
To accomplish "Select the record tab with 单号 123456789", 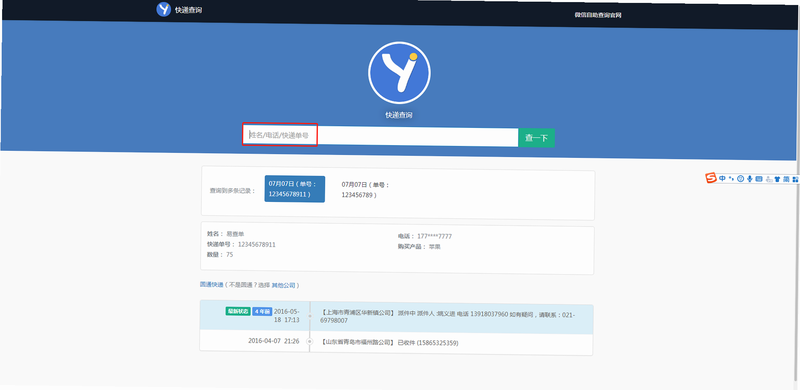I will 365,189.
